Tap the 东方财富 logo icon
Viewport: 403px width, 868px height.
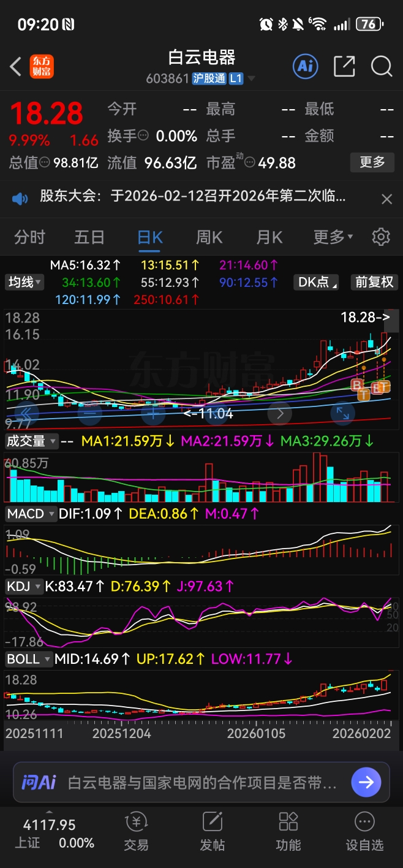click(x=42, y=66)
